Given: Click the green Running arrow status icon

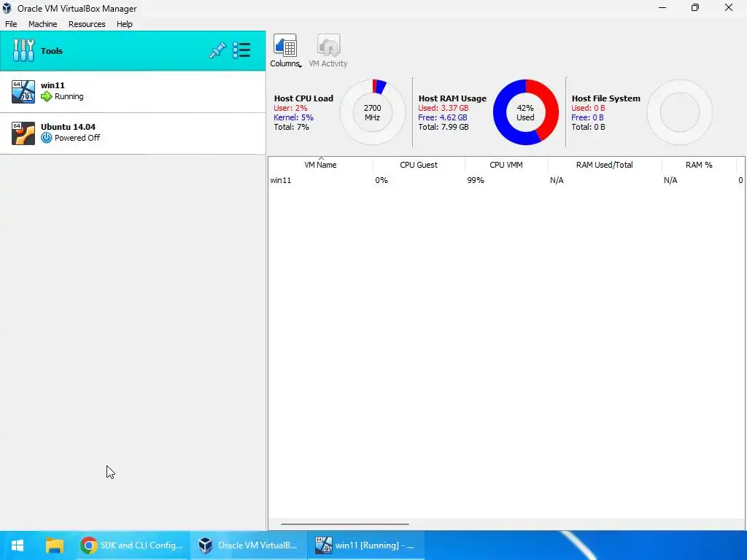Looking at the screenshot, I should point(46,97).
